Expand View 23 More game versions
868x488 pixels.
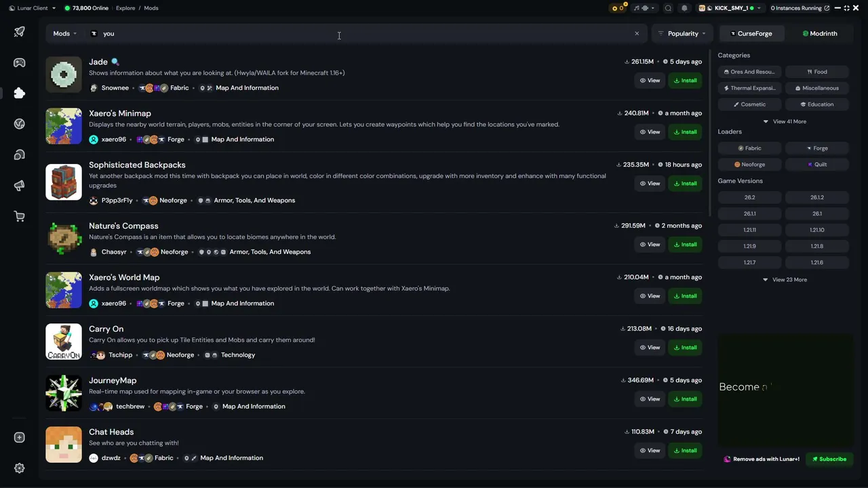785,280
